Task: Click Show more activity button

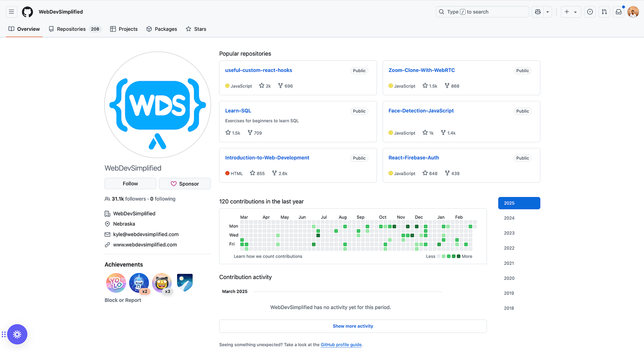Action: pos(353,326)
